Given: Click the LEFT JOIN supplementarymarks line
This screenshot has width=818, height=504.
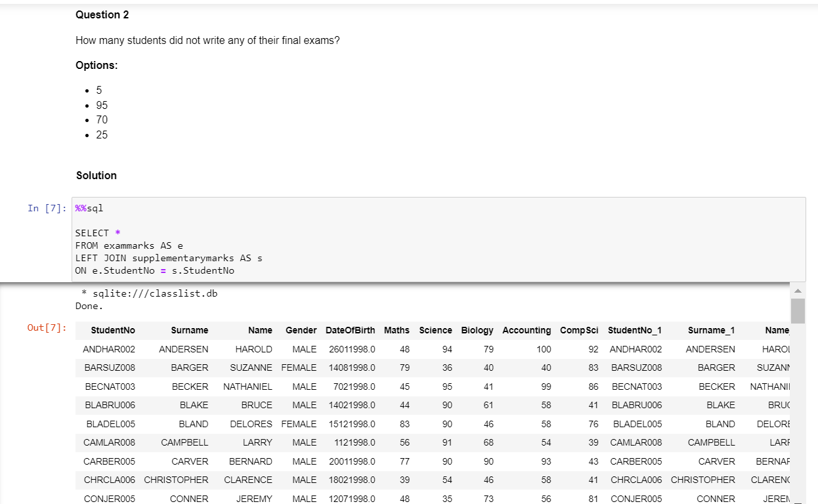Looking at the screenshot, I should pos(169,258).
